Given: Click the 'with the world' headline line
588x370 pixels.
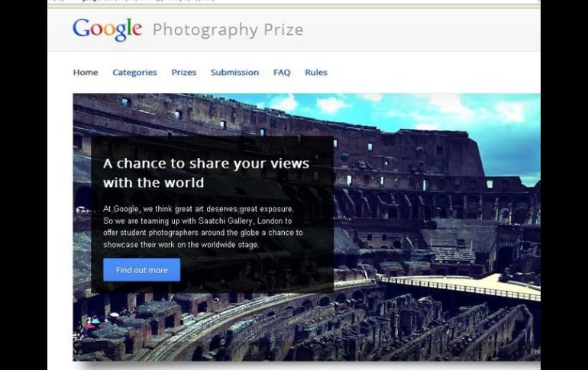Looking at the screenshot, I should point(153,183).
